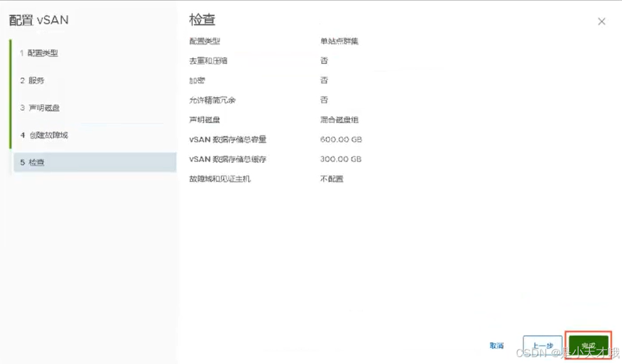Click the 声明磁盘 label in review list
Viewport: 622px width, 364px height.
tap(205, 120)
